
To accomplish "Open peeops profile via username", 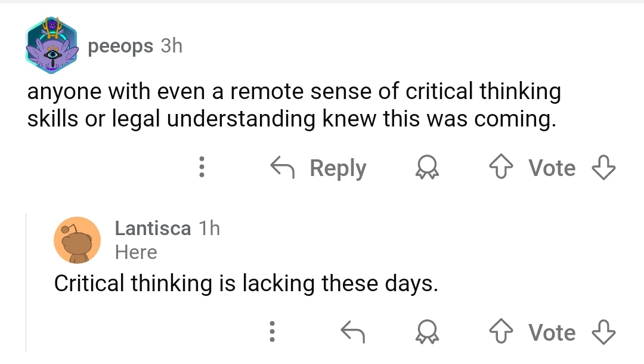I will (x=120, y=46).
